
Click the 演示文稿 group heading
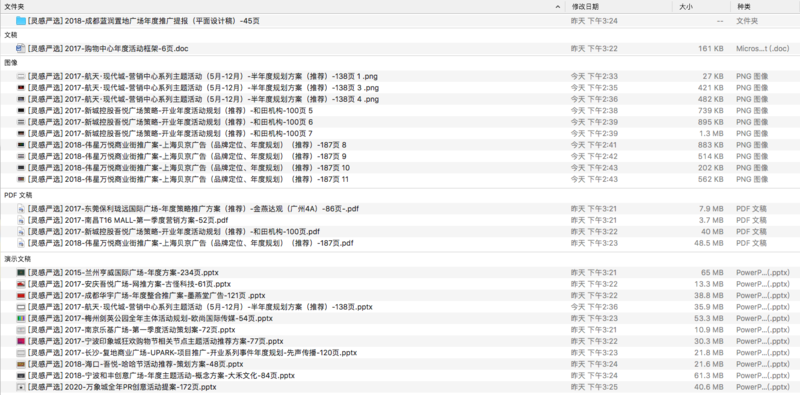tap(17, 259)
